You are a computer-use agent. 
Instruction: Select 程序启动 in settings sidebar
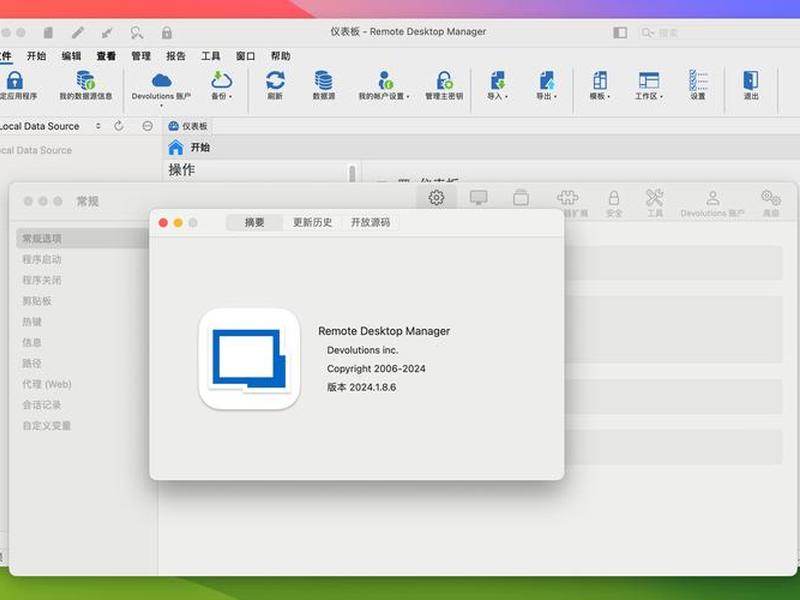coord(41,260)
